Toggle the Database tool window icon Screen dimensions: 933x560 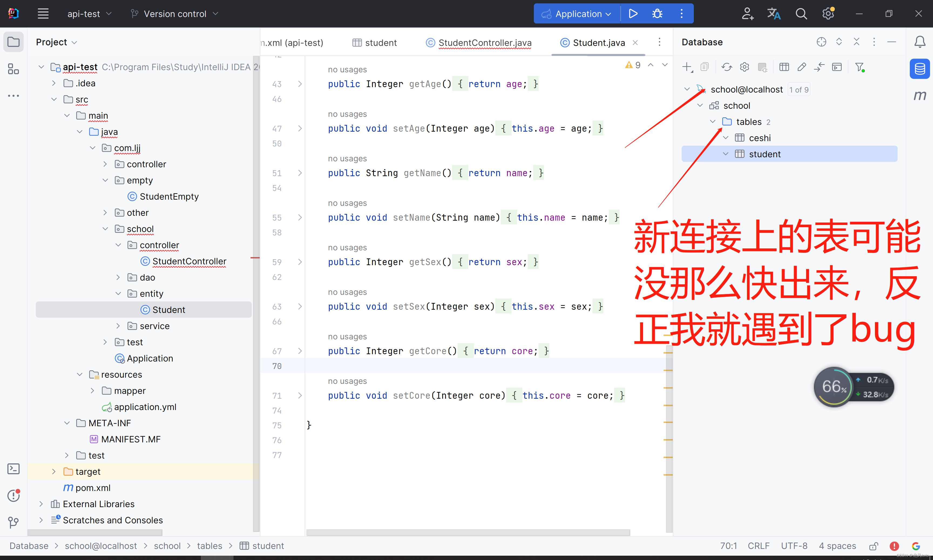(920, 69)
